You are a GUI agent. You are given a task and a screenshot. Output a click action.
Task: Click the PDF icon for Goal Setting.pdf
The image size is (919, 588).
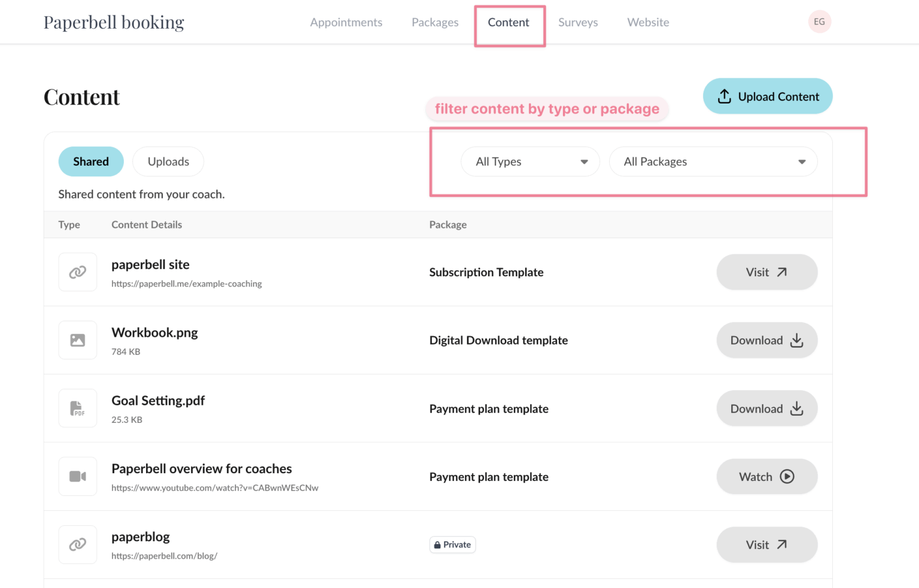77,408
